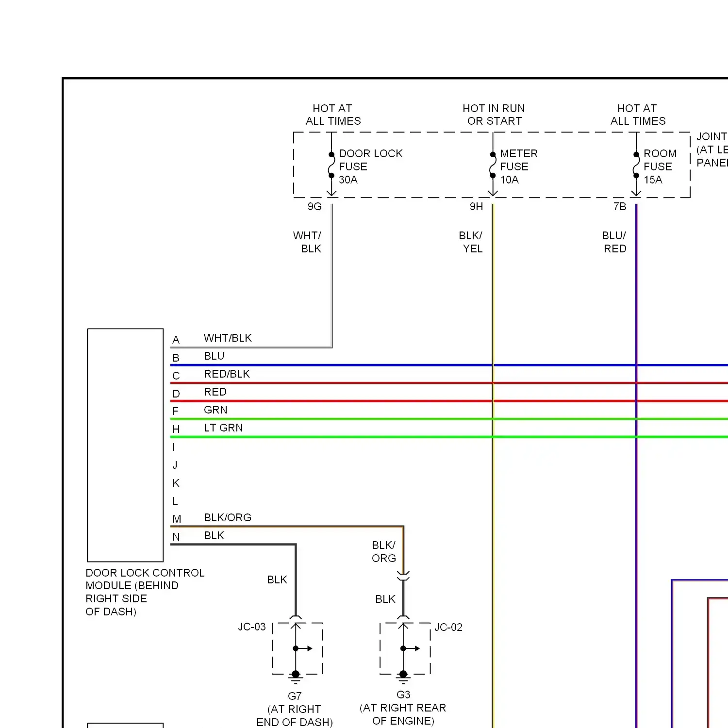Click the DOOR LOCK CONTROL MODULE caption

(x=145, y=592)
